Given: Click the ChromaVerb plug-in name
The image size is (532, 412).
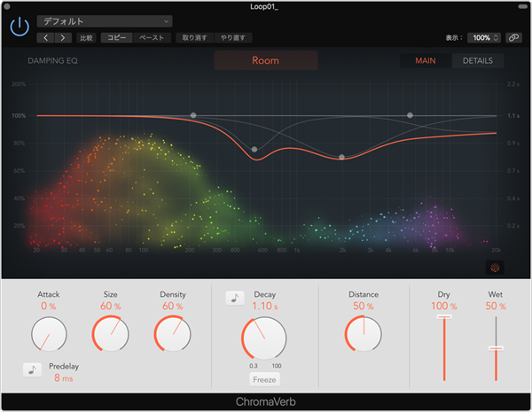Looking at the screenshot, I should (266, 402).
